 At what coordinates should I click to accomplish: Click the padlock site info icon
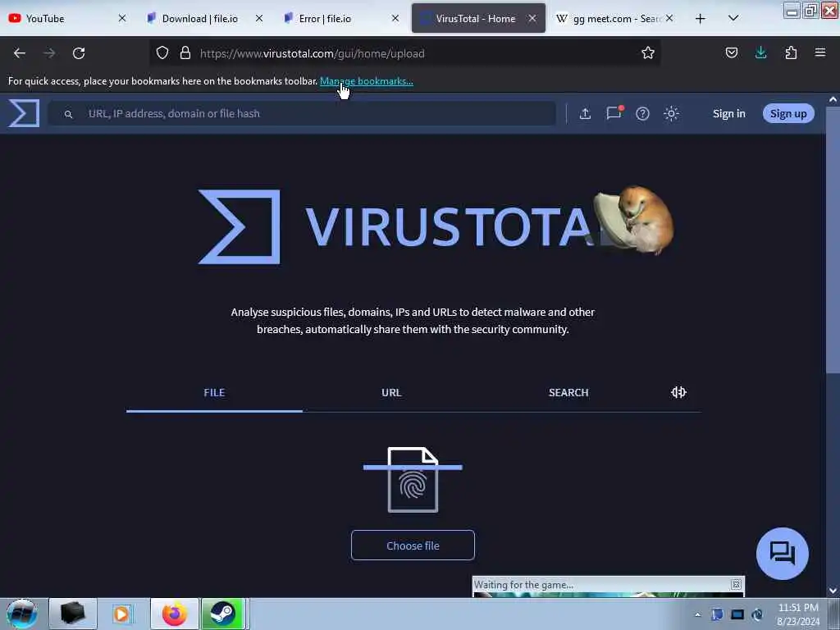click(x=185, y=52)
